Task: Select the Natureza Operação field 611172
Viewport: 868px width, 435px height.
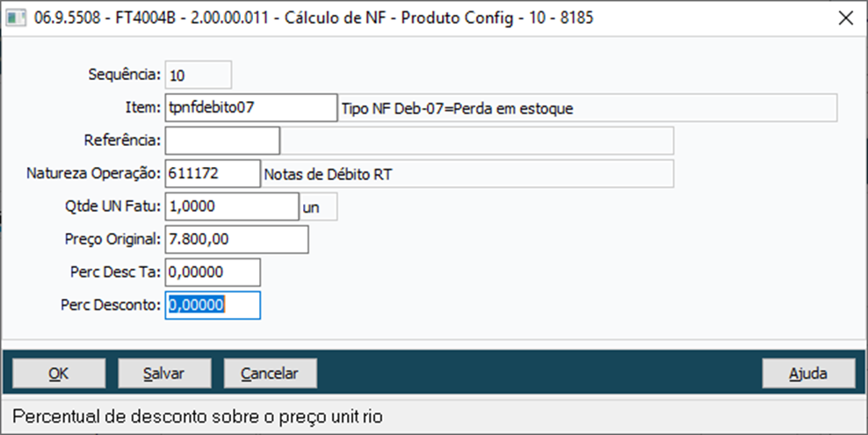Action: pos(212,174)
